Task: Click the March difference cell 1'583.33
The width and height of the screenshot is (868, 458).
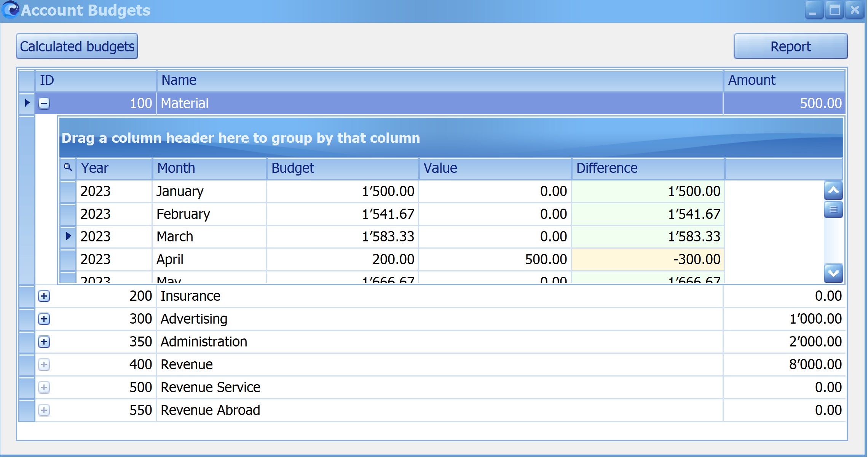Action: click(x=648, y=237)
